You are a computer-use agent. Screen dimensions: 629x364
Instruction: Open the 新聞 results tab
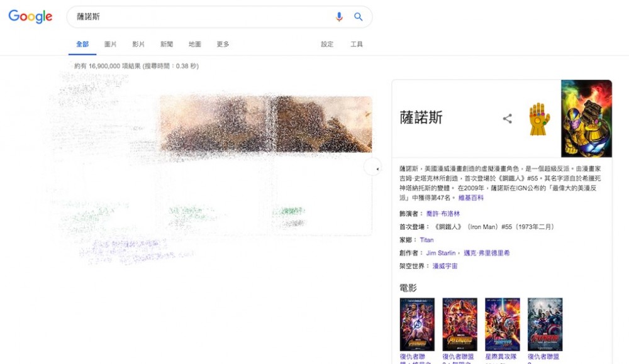[167, 45]
